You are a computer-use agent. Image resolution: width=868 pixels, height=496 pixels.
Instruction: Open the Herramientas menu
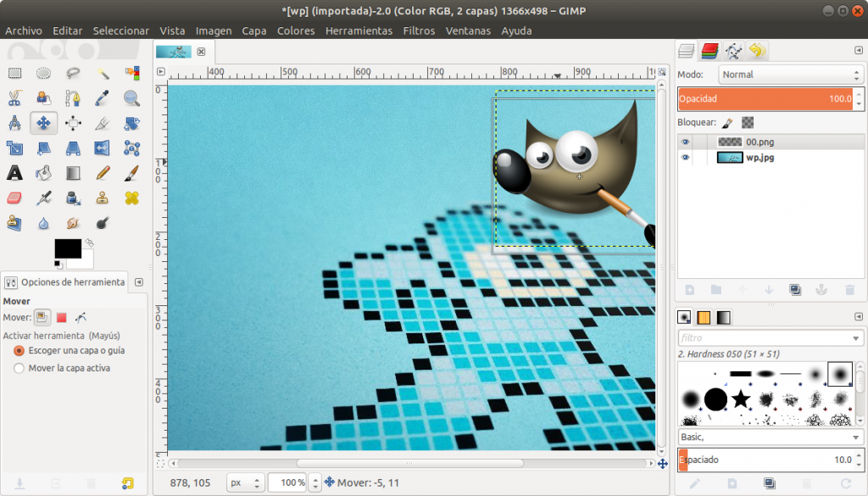(x=359, y=31)
